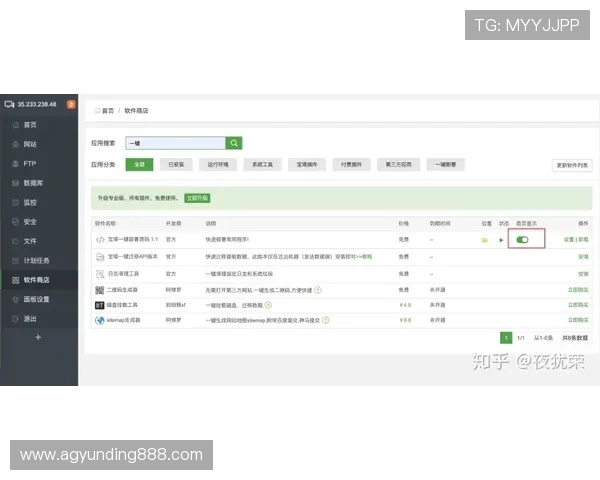Viewport: 600px width, 480px height.
Task: Click the 价格 column header
Action: tap(403, 223)
